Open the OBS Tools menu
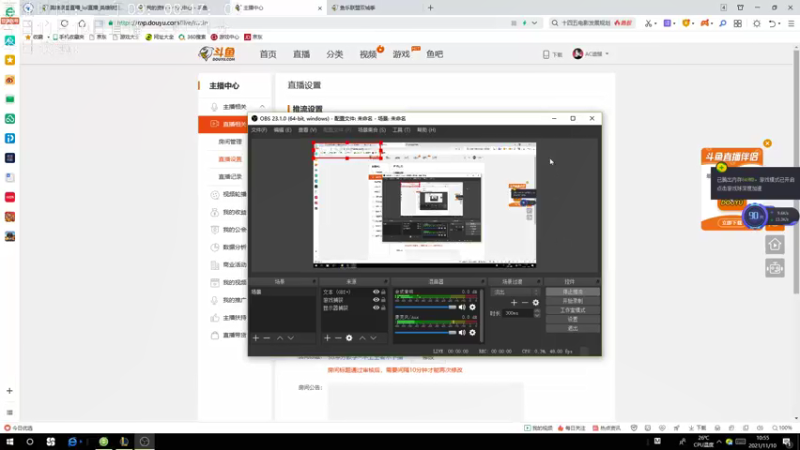Screen dimensions: 800x450 (401, 130)
